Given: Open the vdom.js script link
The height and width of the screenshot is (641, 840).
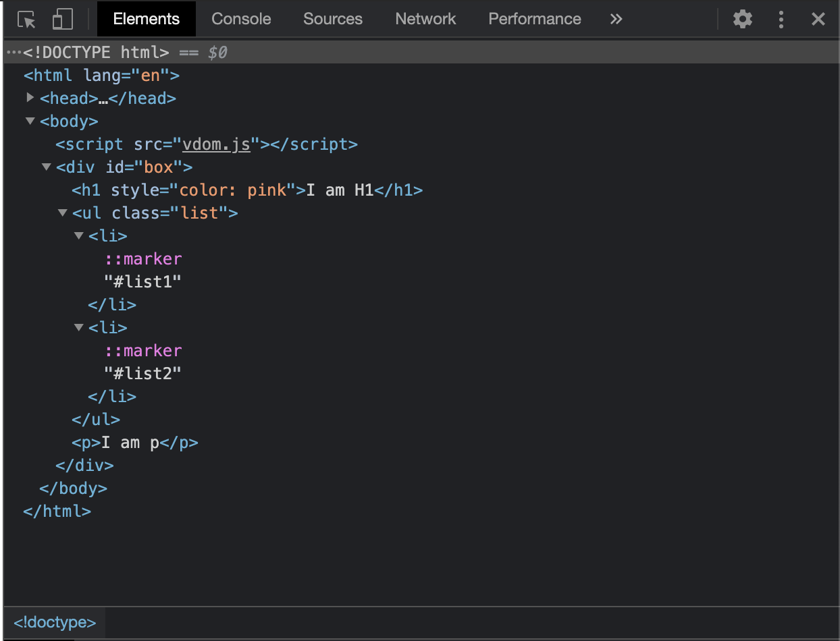Looking at the screenshot, I should (x=217, y=144).
